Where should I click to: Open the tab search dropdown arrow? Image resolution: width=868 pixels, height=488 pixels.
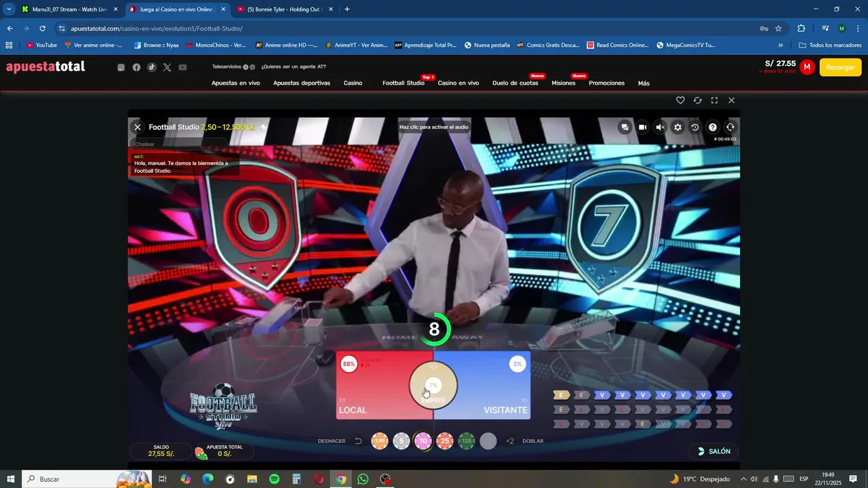coord(9,9)
